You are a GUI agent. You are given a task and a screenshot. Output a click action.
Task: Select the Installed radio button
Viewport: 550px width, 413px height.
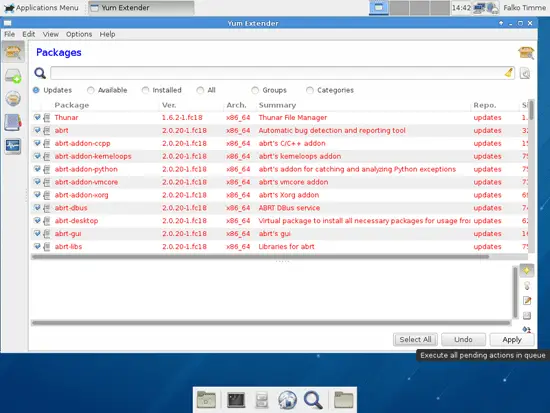[145, 90]
